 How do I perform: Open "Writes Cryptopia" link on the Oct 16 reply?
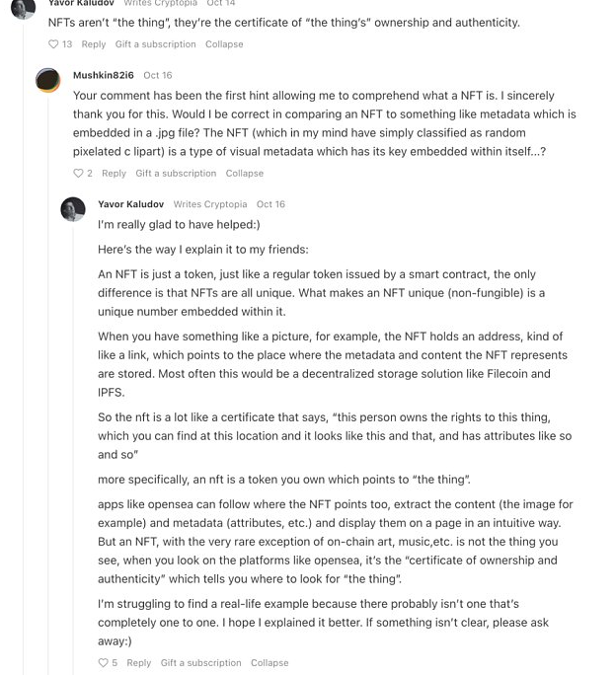tap(210, 204)
